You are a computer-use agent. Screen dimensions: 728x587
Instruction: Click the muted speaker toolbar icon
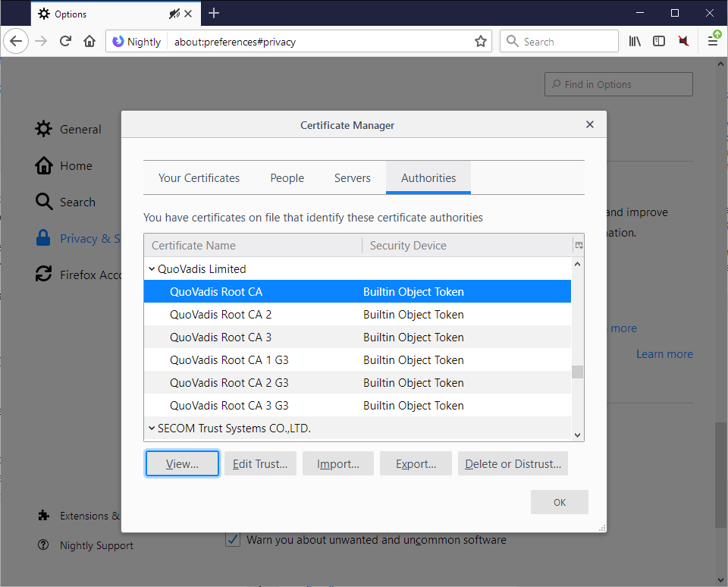click(683, 41)
